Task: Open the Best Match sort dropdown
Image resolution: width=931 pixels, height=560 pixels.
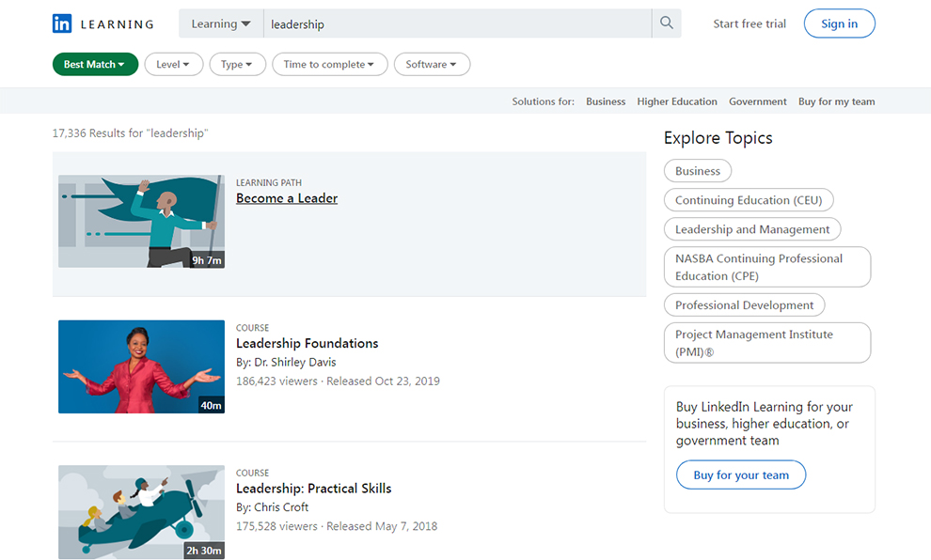Action: (95, 64)
